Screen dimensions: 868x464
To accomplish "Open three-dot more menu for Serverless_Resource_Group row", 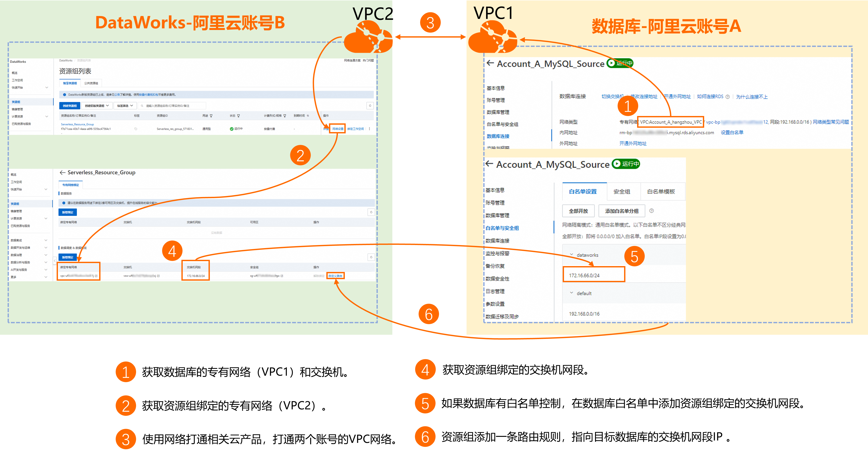I will 369,129.
